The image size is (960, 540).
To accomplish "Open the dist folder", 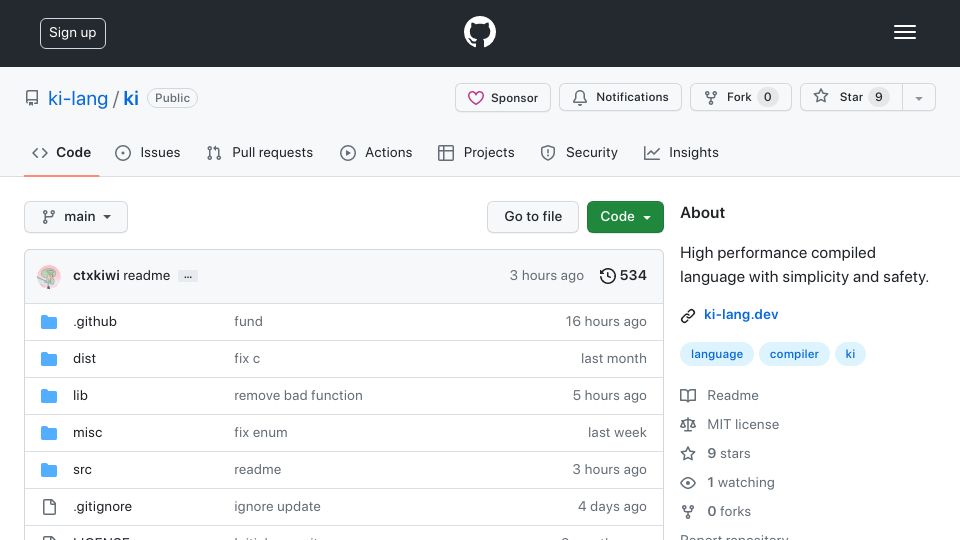I will point(84,358).
